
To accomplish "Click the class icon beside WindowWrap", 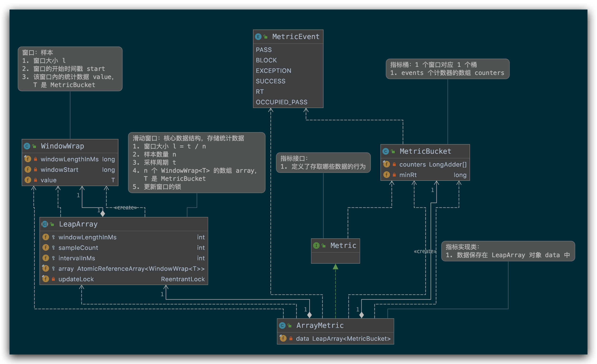I will click(27, 146).
